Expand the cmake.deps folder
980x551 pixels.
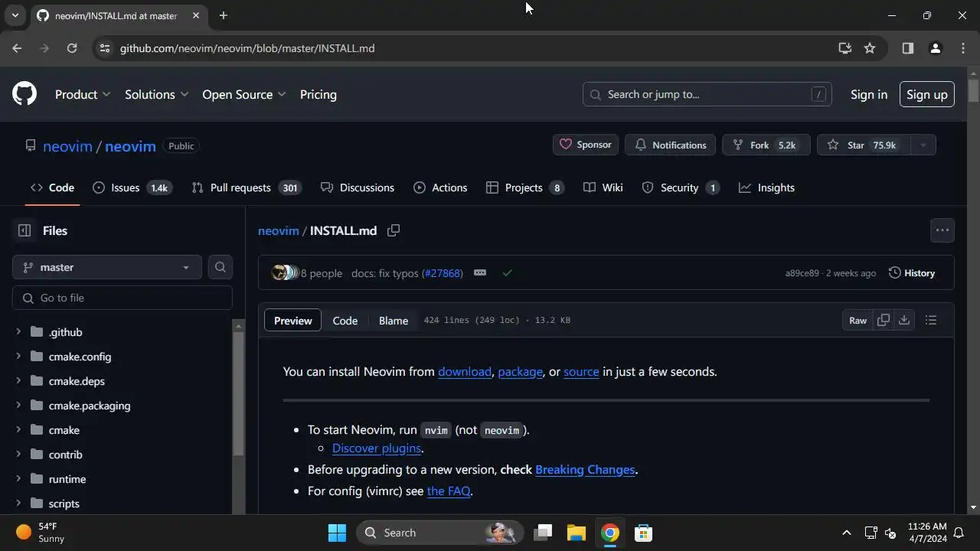click(x=18, y=380)
